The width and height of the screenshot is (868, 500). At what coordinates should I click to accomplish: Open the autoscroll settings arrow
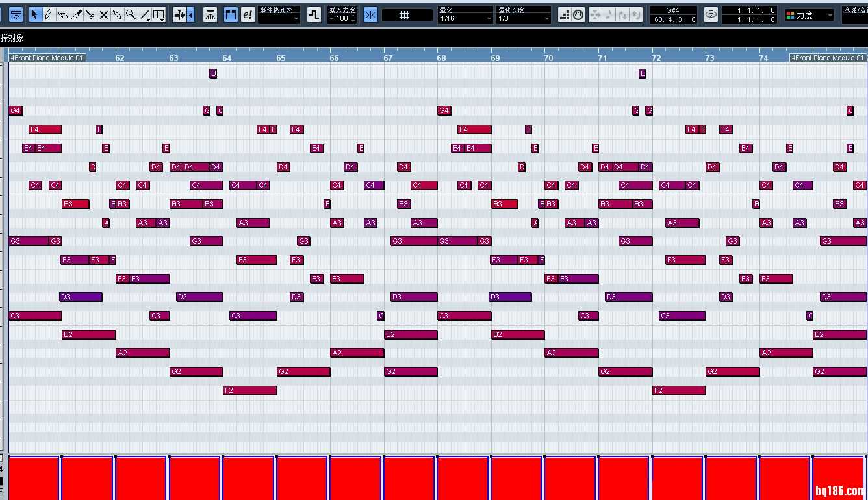pyautogui.click(x=191, y=14)
